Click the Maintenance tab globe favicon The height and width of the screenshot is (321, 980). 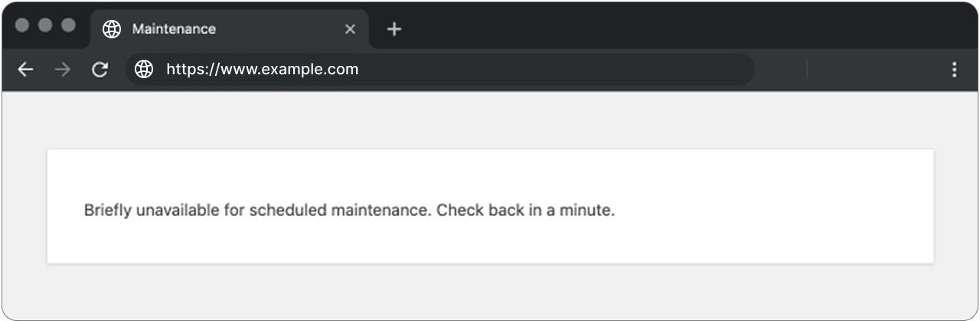pyautogui.click(x=112, y=29)
